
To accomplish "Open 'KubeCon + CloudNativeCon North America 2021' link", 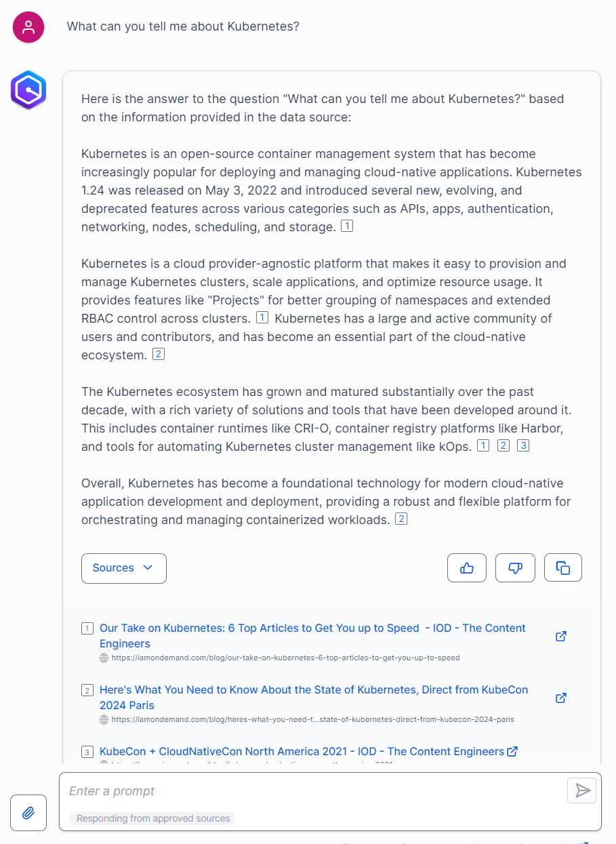I will (302, 751).
